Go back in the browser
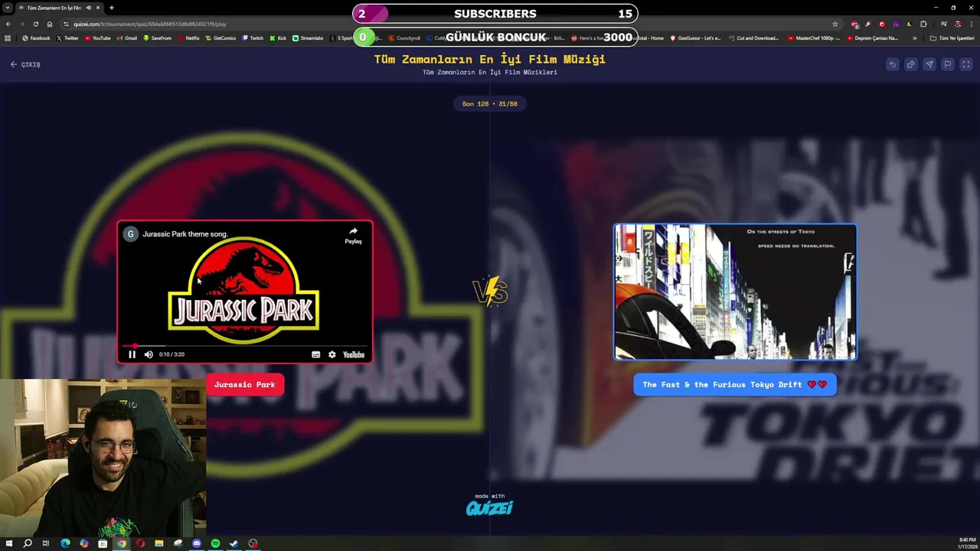980x551 pixels. click(x=8, y=24)
